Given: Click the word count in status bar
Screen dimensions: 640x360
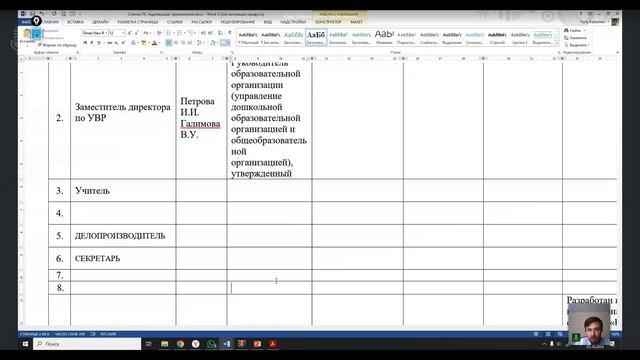Looking at the screenshot, I should [x=70, y=334].
